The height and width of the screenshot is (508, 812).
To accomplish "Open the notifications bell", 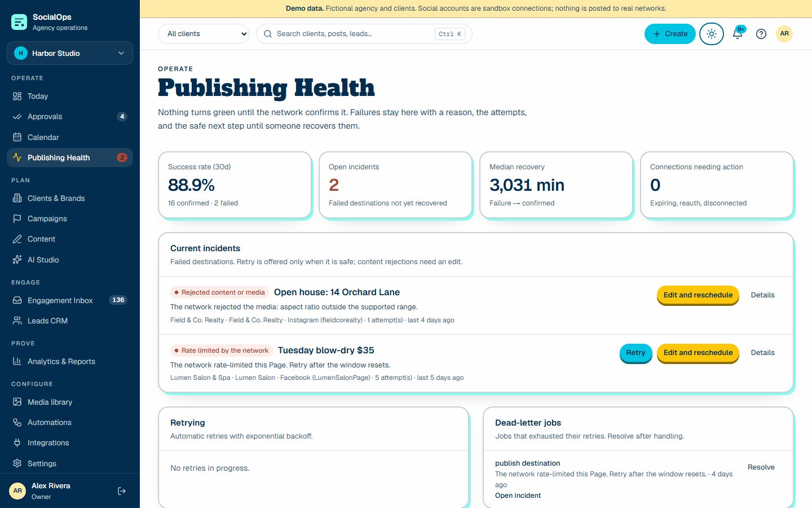I will 738,34.
